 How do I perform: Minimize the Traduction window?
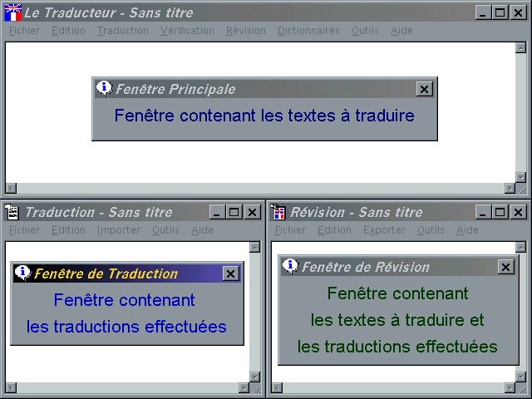[x=217, y=213]
